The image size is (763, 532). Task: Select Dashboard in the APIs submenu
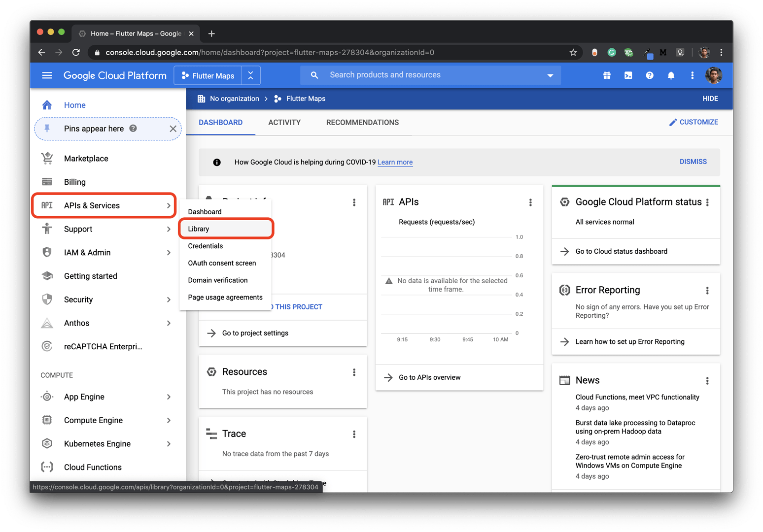click(x=225, y=212)
